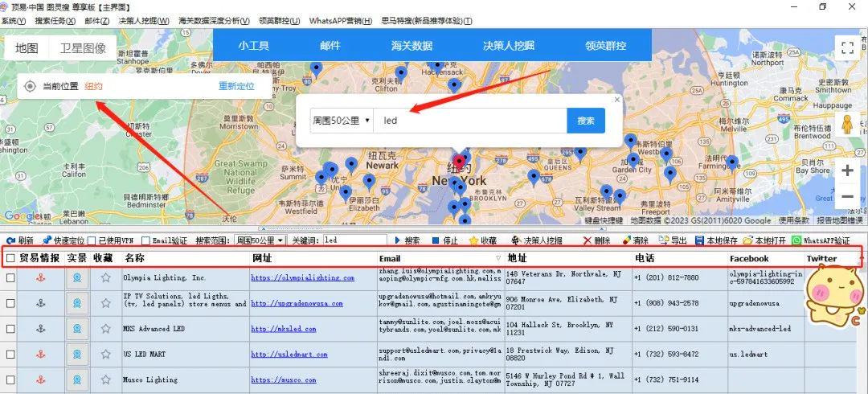Open trade intelligence anchor for MKS Advanced LED
Screen dimensions: 868x394
tap(40, 329)
